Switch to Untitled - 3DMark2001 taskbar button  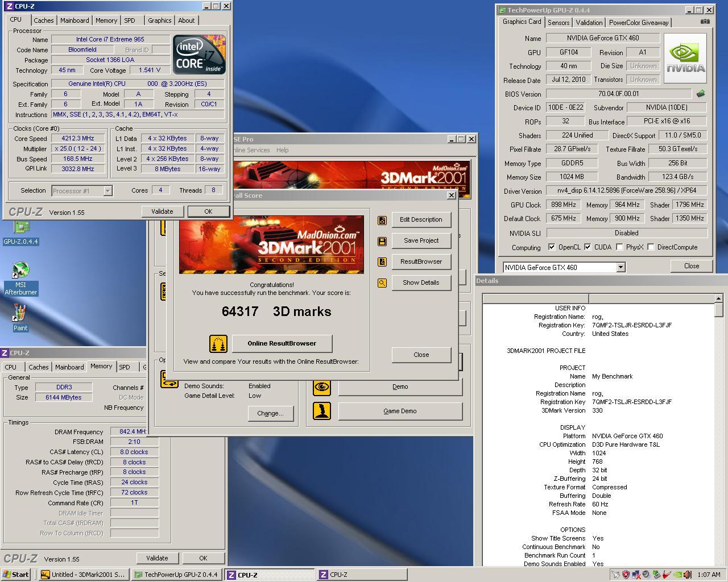pos(84,575)
